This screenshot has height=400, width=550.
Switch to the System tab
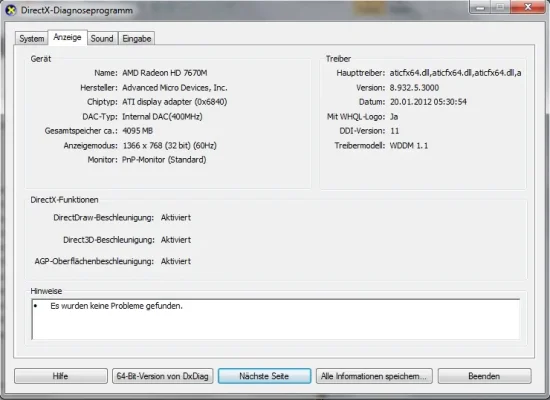[x=32, y=38]
